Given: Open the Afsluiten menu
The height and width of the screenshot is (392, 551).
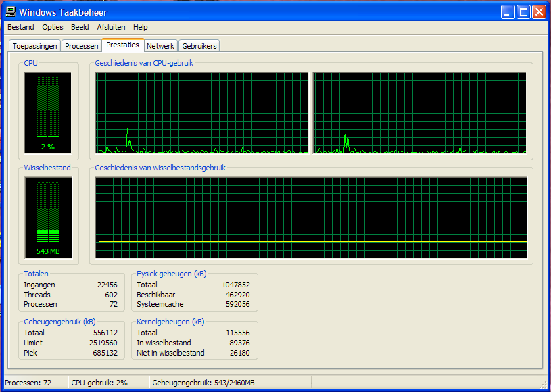Looking at the screenshot, I should click(x=111, y=27).
